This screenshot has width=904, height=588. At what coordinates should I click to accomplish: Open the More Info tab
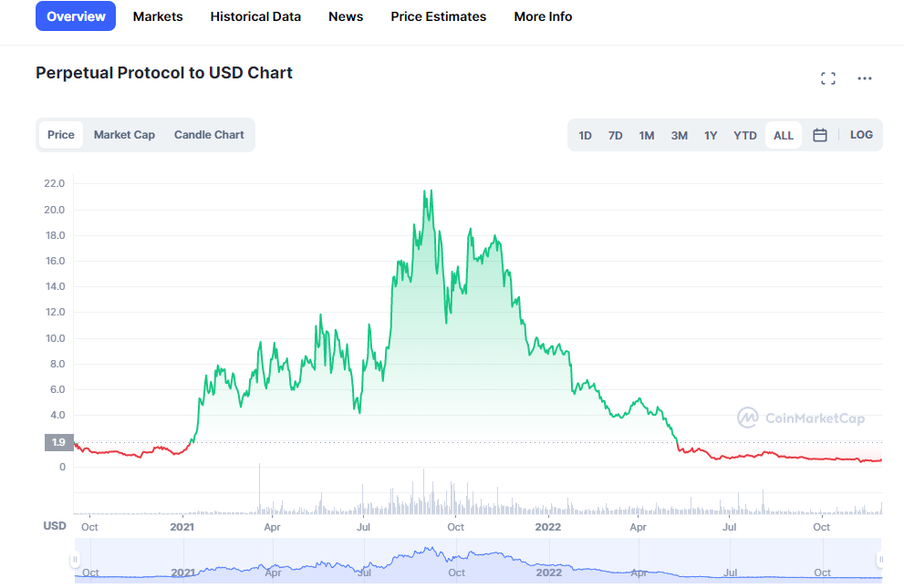(x=543, y=16)
